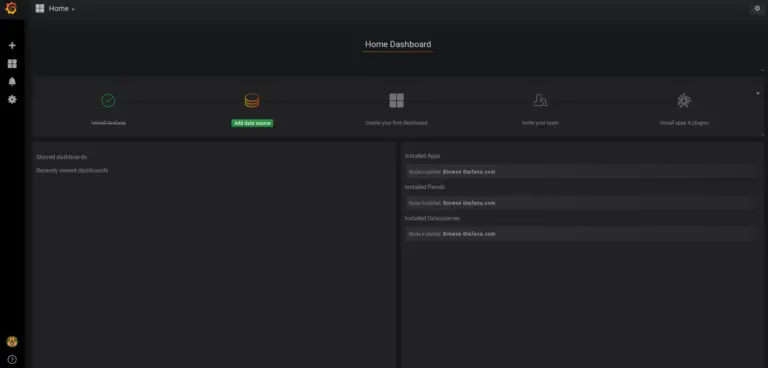Click the user avatar icon in sidebar
Viewport: 768px width, 368px height.
coord(12,342)
